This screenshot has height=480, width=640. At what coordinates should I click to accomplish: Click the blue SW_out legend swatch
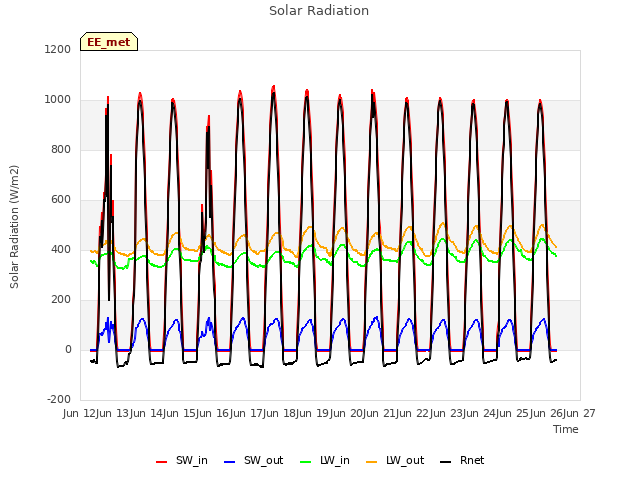click(230, 462)
